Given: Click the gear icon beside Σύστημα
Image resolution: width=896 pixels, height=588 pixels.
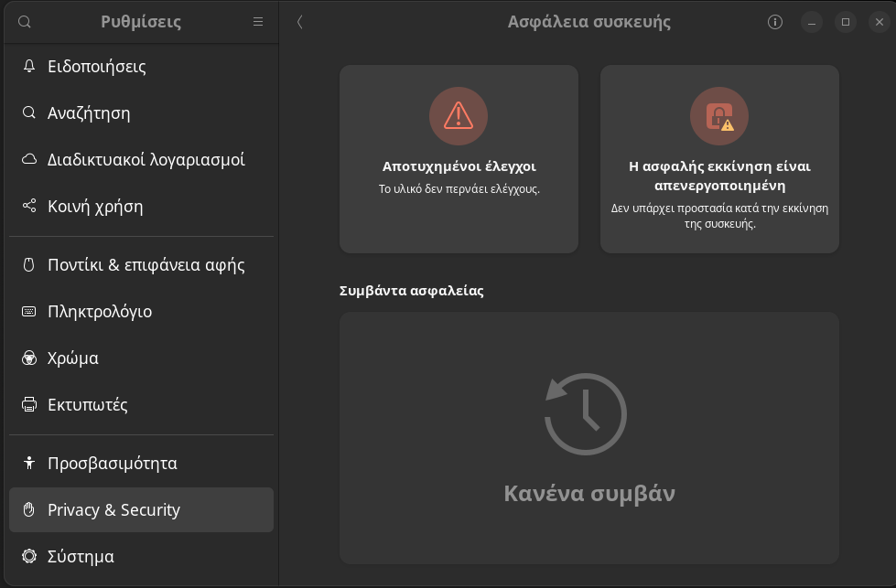Looking at the screenshot, I should pos(28,556).
